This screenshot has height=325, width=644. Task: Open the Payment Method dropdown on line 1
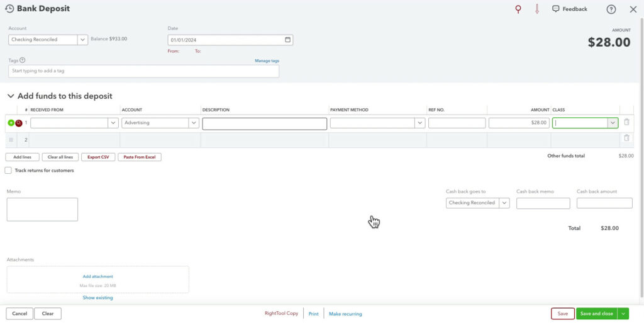(x=419, y=123)
